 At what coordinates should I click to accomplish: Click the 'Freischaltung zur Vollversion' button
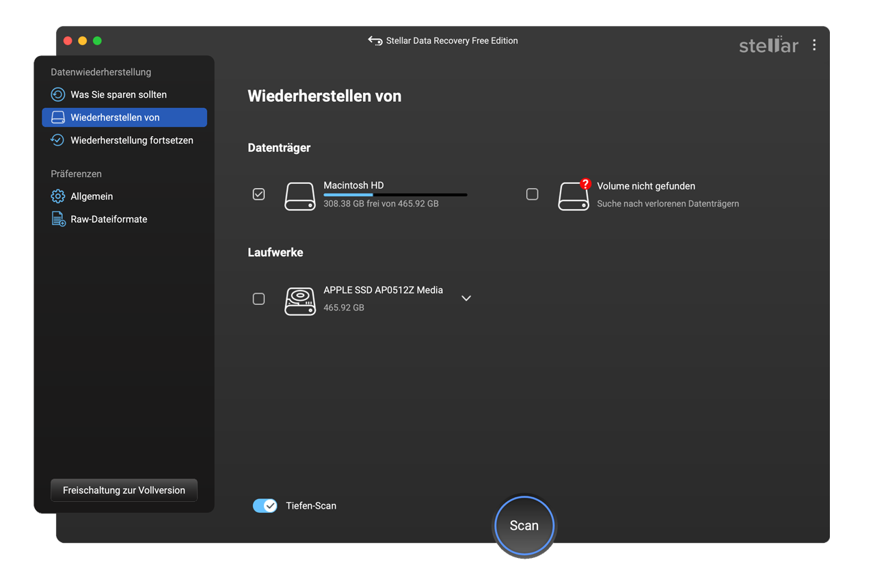coord(124,490)
